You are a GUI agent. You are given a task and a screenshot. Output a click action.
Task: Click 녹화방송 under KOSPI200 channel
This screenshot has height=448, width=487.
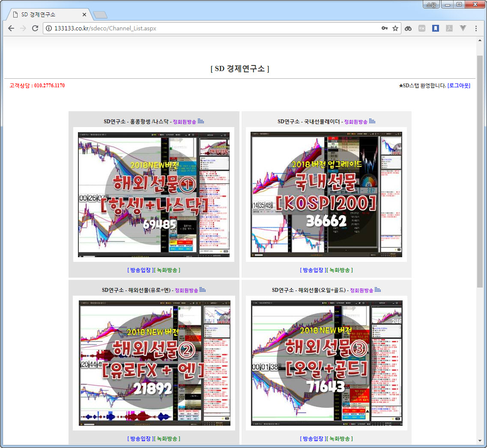click(x=340, y=270)
